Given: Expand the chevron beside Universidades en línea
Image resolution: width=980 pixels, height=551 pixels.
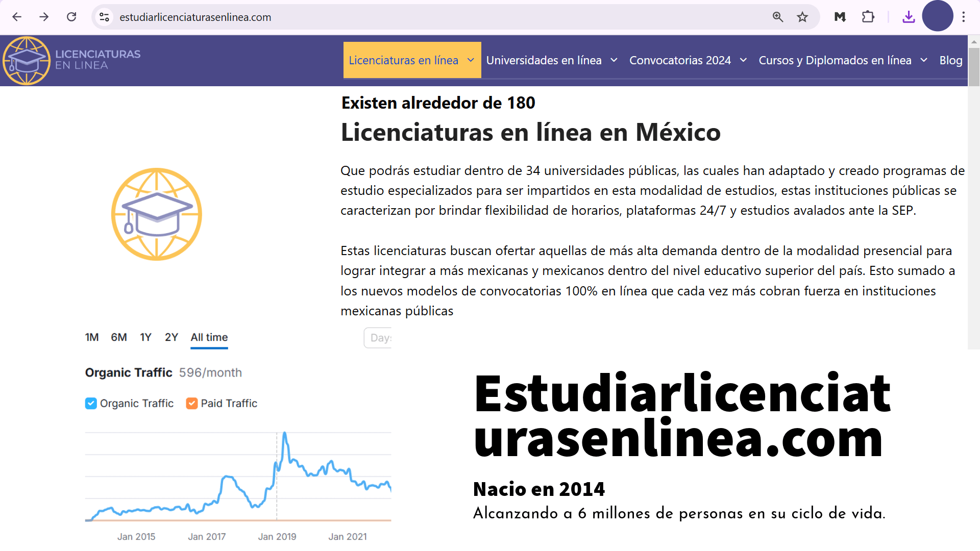Looking at the screenshot, I should click(614, 60).
